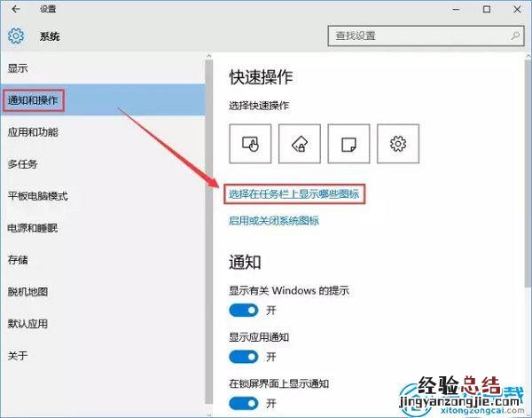Open 存储 settings page
Image resolution: width=532 pixels, height=418 pixels.
(x=103, y=260)
